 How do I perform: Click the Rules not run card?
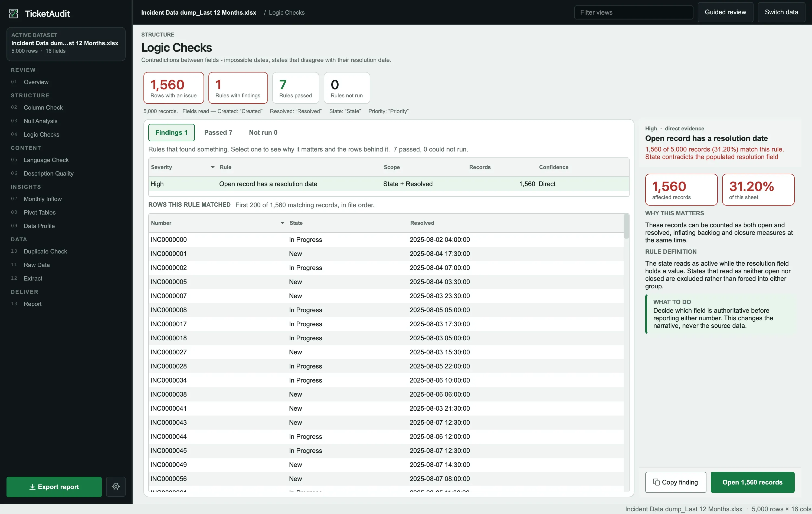pyautogui.click(x=347, y=88)
